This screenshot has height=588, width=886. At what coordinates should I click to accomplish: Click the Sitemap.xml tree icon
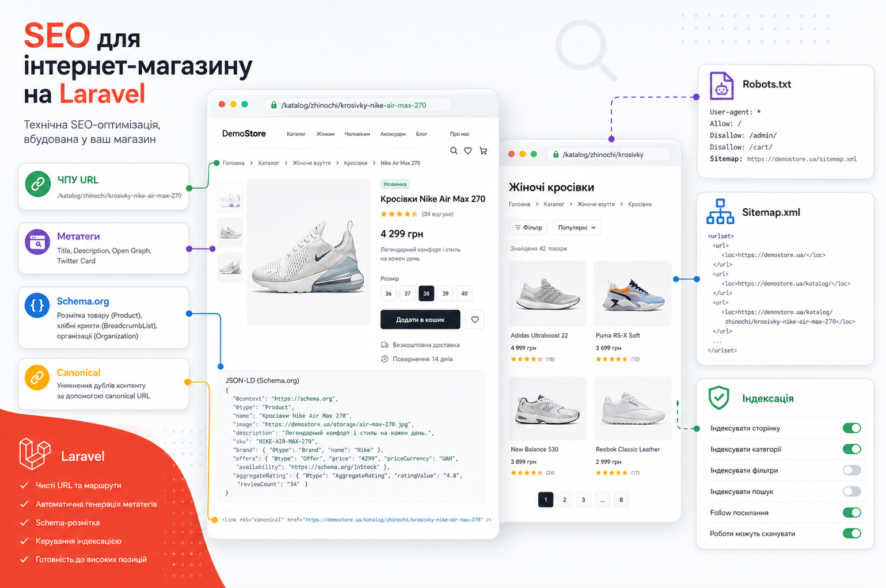[x=720, y=211]
